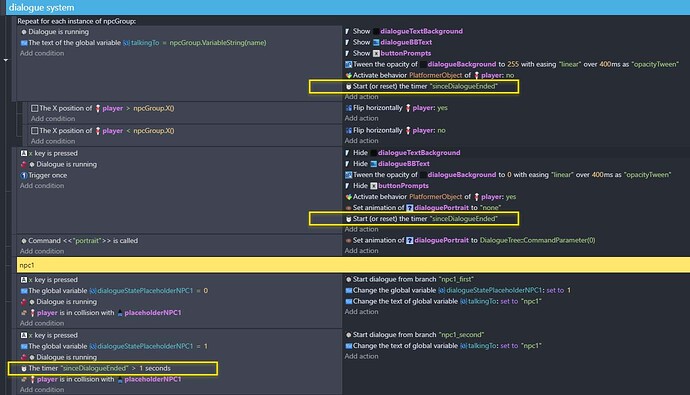Click flip icon of "Flip horizontally player: yes"
Image resolution: width=690 pixels, height=395 pixels.
coord(348,108)
